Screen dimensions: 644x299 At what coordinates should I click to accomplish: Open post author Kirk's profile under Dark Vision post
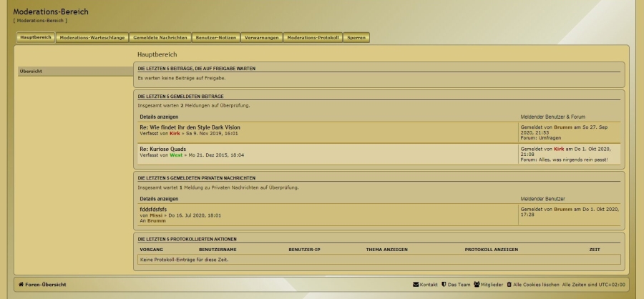[175, 134]
